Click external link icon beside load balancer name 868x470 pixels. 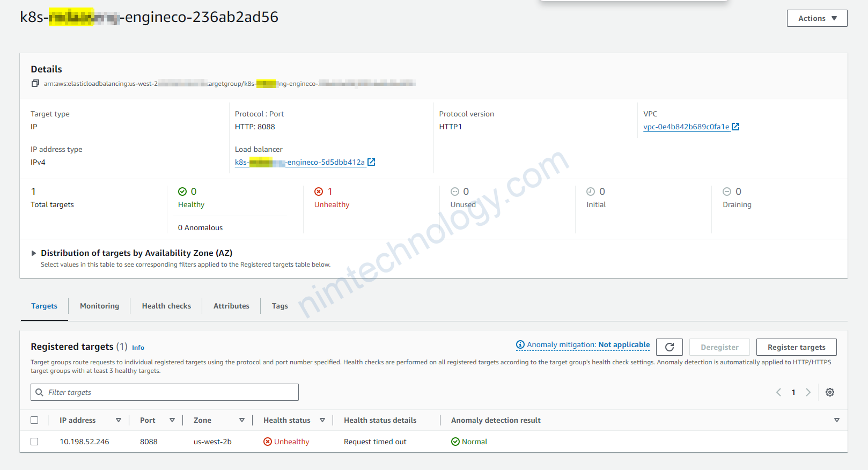click(x=371, y=162)
